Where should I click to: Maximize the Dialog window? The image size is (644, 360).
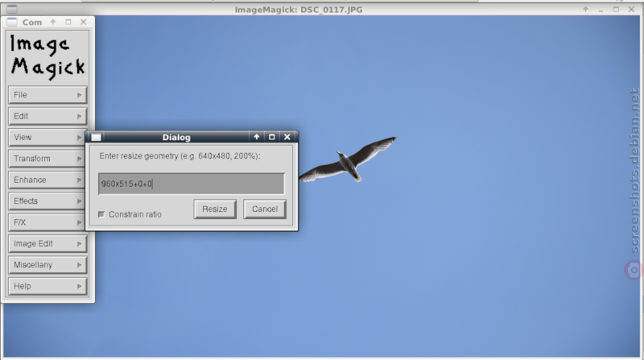[272, 137]
